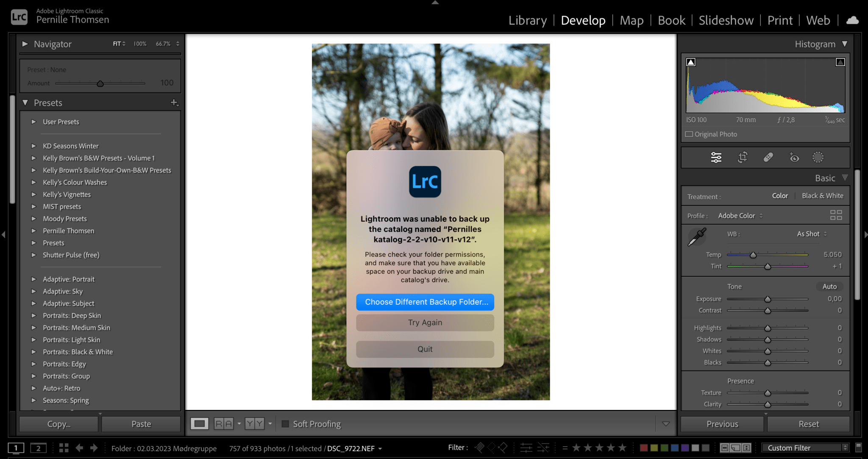Open the As Shot white balance dropdown
This screenshot has width=868, height=459.
pos(810,234)
